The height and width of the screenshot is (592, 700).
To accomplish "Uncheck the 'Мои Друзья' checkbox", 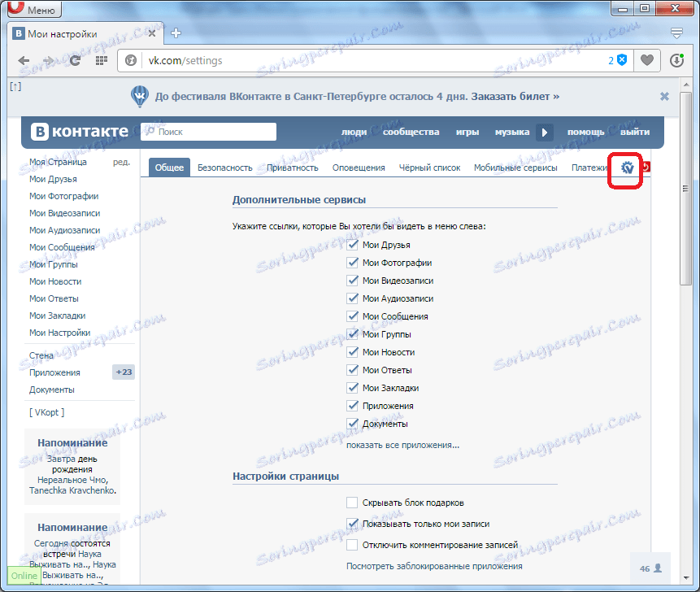I will click(x=352, y=245).
